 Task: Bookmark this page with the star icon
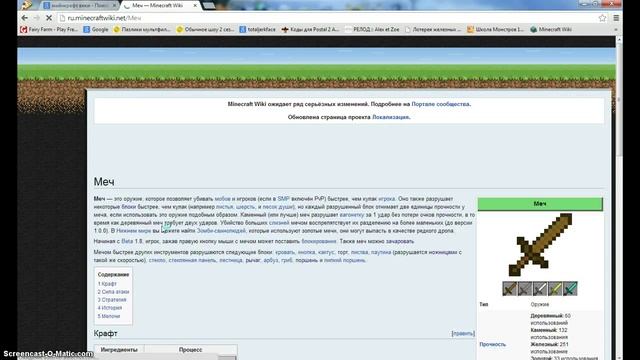(x=602, y=18)
